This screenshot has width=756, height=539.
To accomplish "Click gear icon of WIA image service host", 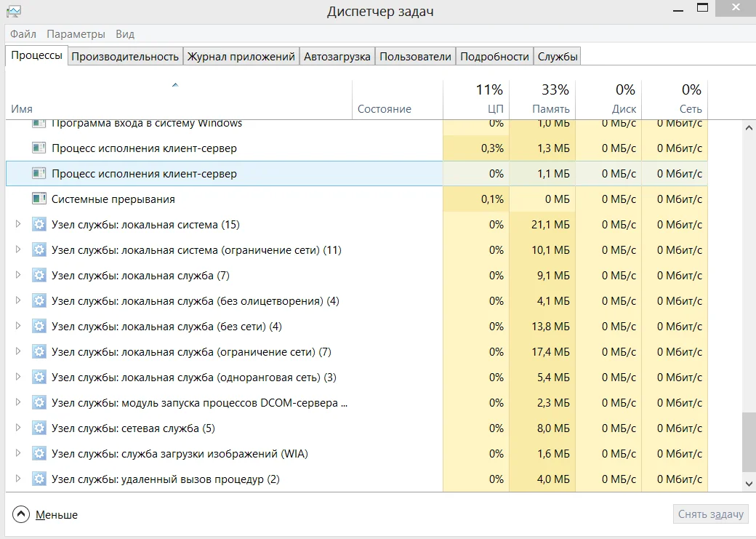I will pyautogui.click(x=39, y=454).
